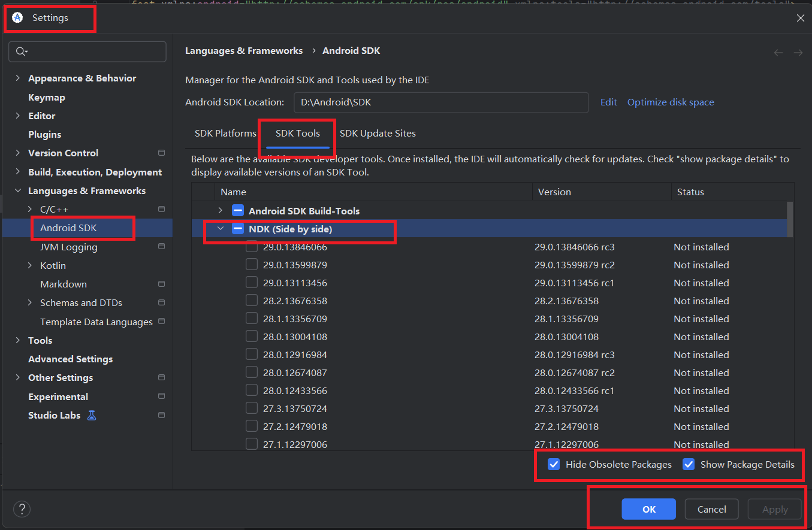This screenshot has height=530, width=812.
Task: Click the project-level icon beside Template Data Languages
Action: 161,322
